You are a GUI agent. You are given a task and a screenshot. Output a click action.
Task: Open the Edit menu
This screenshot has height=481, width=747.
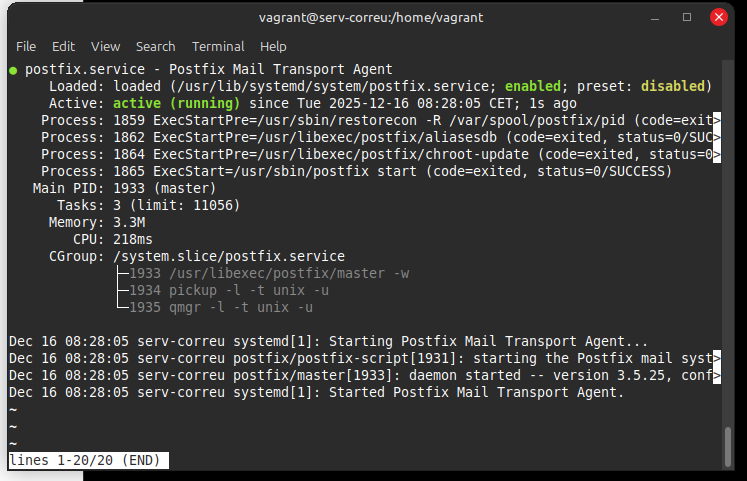63,46
